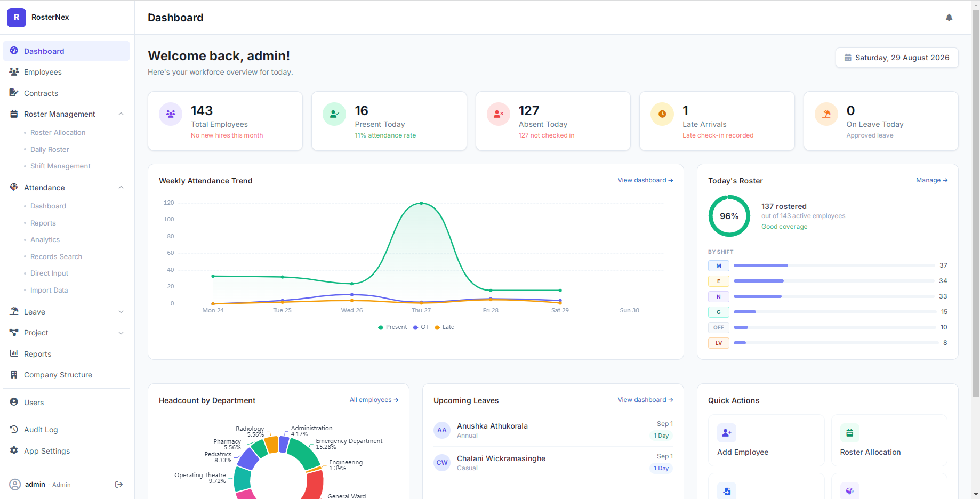Viewport: 980px width, 499px height.
Task: Click the Roster Allocation quick action icon
Action: [849, 433]
